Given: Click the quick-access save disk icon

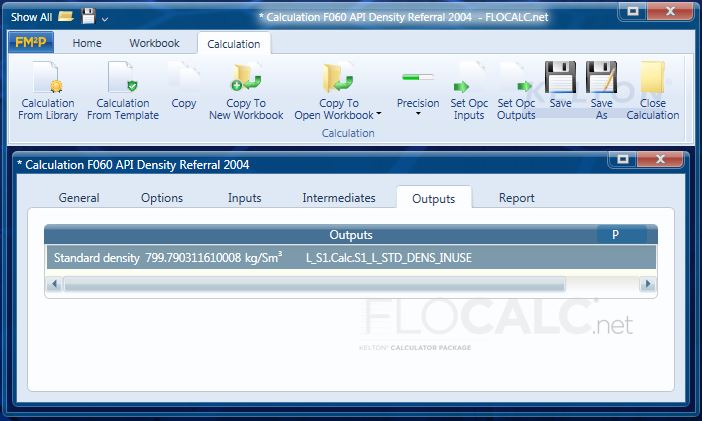Looking at the screenshot, I should click(x=89, y=17).
